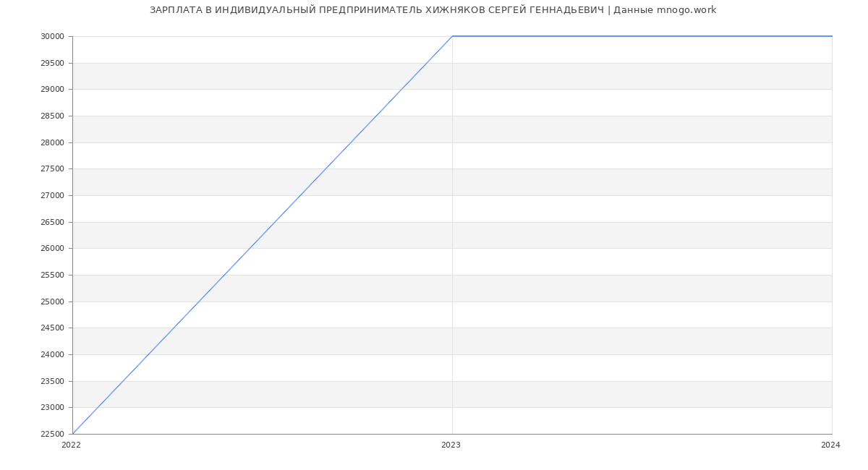868x470 pixels.
Task: Click the line's peak point at 2023
Action: click(x=452, y=36)
